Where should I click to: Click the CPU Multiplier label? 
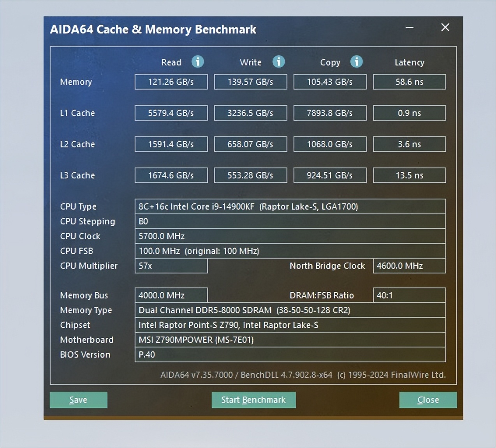(89, 266)
